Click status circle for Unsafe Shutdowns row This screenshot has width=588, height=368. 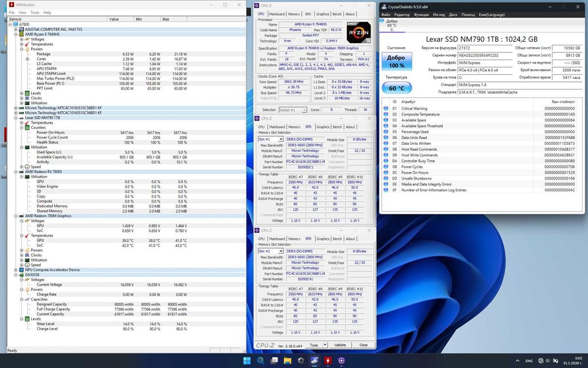(x=386, y=178)
